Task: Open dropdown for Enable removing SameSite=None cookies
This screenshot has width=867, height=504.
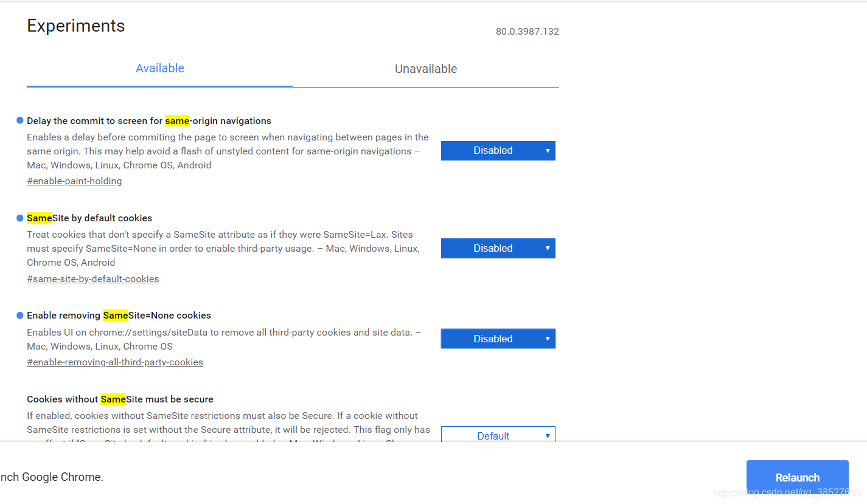Action: coord(498,339)
